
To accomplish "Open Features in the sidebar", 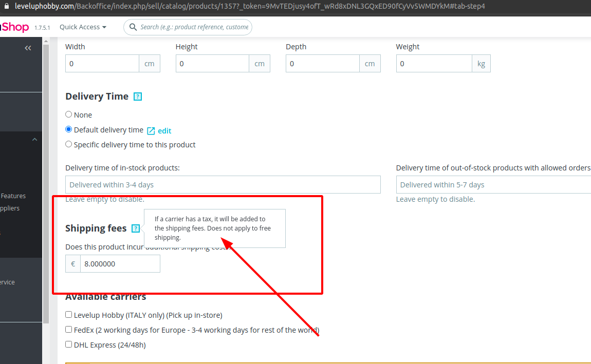I will coord(13,196).
